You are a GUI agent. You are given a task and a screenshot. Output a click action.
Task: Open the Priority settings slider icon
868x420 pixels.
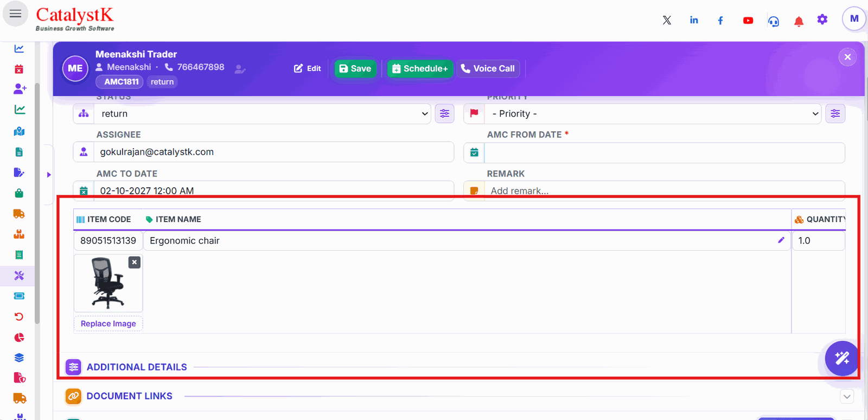point(835,113)
